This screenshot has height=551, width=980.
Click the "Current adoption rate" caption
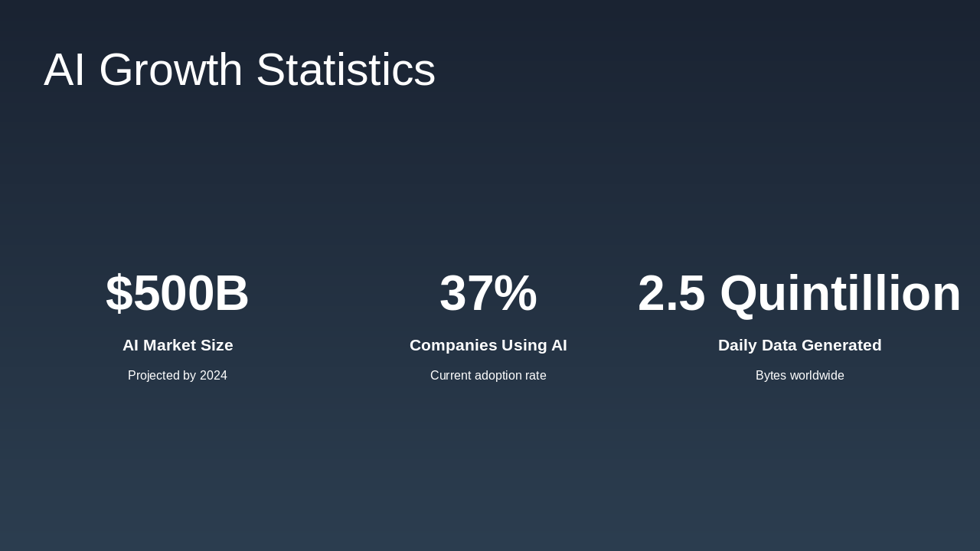click(x=488, y=376)
